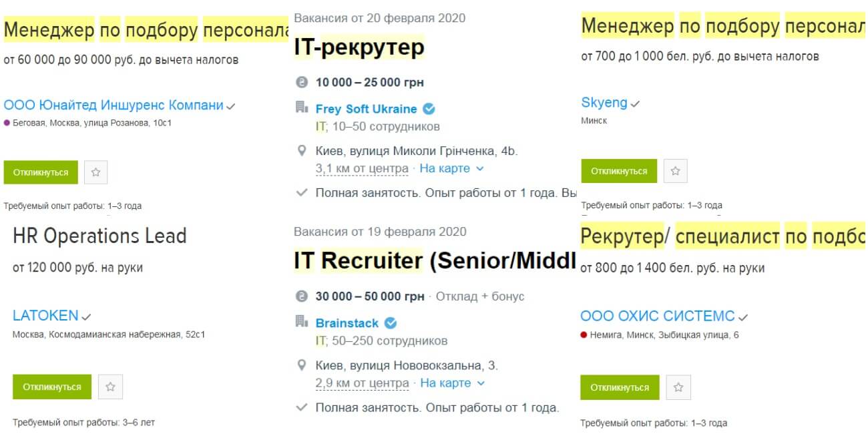Viewport: 868px width, 434px height.
Task: Click building icon beside Frey Soft Ukraine
Action: (x=302, y=107)
